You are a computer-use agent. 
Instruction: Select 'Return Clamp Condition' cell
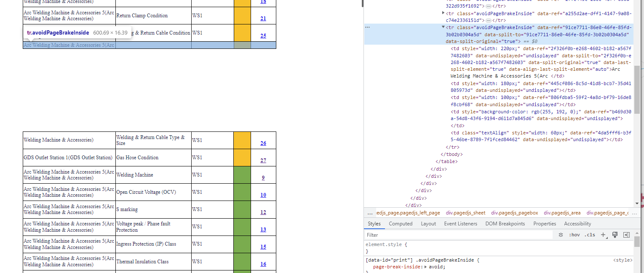coord(153,16)
